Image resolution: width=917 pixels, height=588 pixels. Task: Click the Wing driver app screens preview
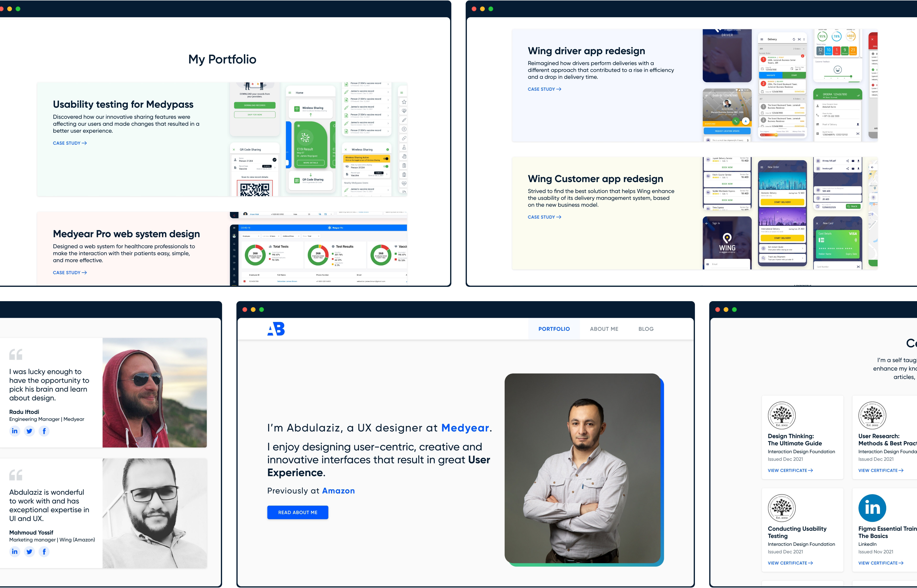pos(790,85)
